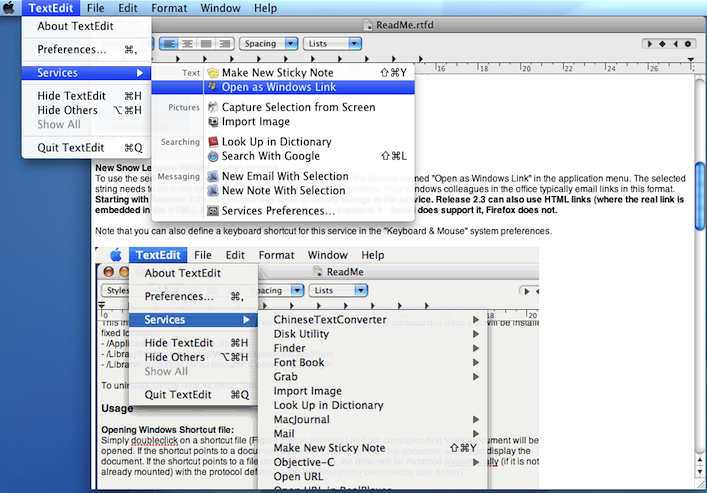Expand the Services submenu arrow in the top TextEdit menu
This screenshot has width=707, height=493.
[x=140, y=73]
